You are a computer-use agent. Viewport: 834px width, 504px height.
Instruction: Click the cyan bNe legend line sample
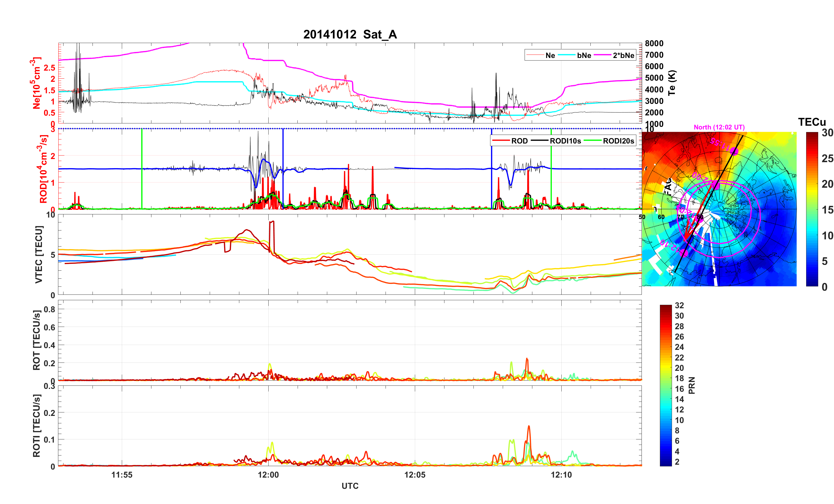(567, 55)
